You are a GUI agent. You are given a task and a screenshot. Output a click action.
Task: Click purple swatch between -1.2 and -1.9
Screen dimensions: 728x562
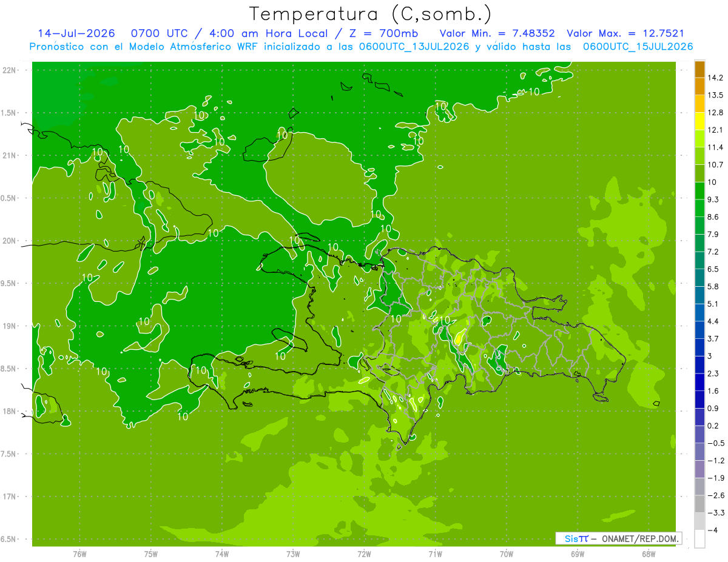coord(699,469)
